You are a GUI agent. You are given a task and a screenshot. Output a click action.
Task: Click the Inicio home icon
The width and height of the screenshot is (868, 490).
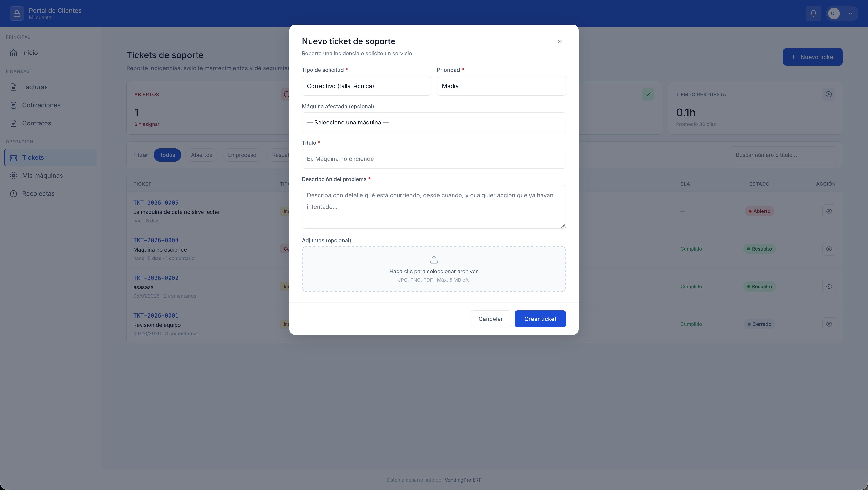pyautogui.click(x=14, y=53)
